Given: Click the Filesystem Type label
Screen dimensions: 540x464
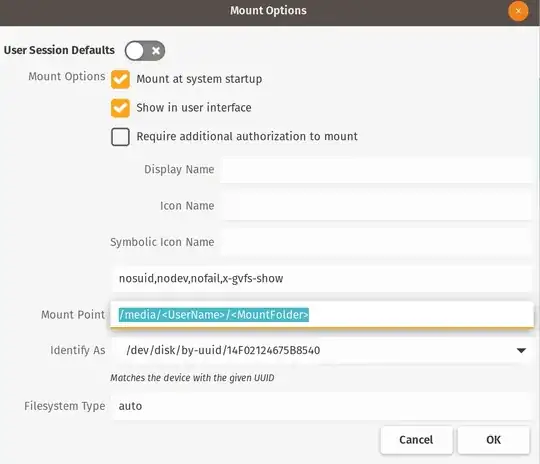Looking at the screenshot, I should tap(65, 406).
